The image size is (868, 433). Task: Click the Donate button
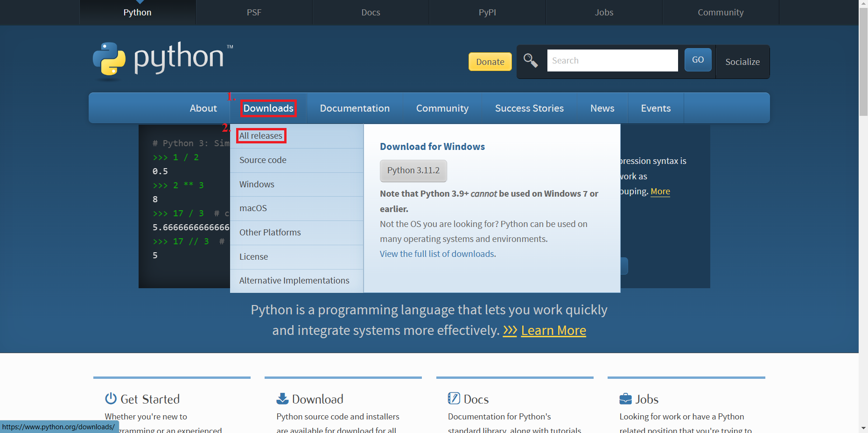(x=490, y=62)
